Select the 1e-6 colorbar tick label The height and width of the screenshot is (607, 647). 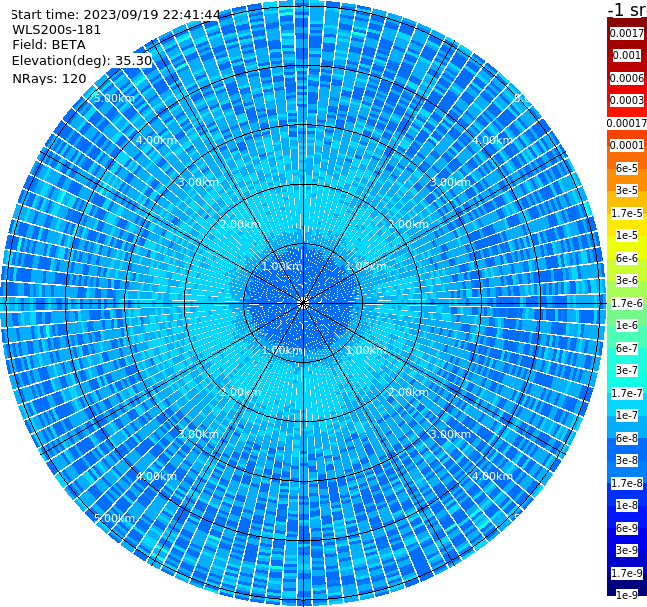click(627, 325)
